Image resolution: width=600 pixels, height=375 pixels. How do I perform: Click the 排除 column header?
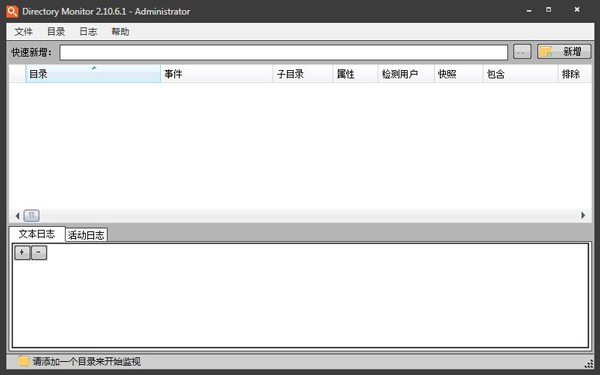pyautogui.click(x=575, y=74)
